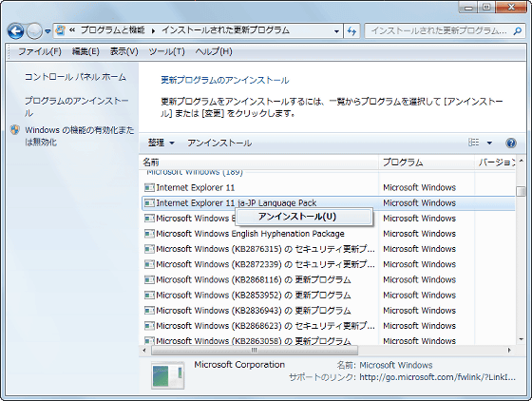The width and height of the screenshot is (532, 401).
Task: Click icon beside KB2868116 entry
Action: click(x=149, y=279)
